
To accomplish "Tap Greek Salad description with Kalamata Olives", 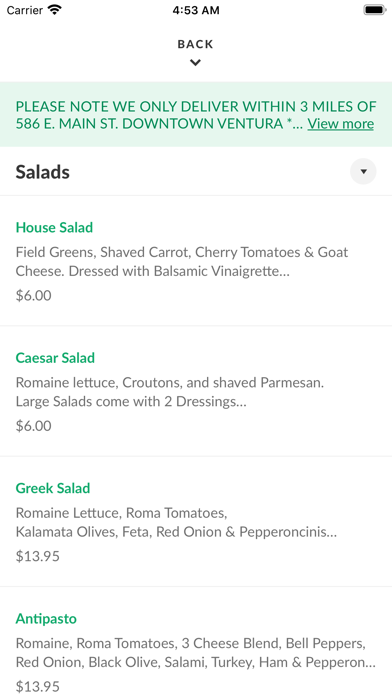I will [176, 522].
